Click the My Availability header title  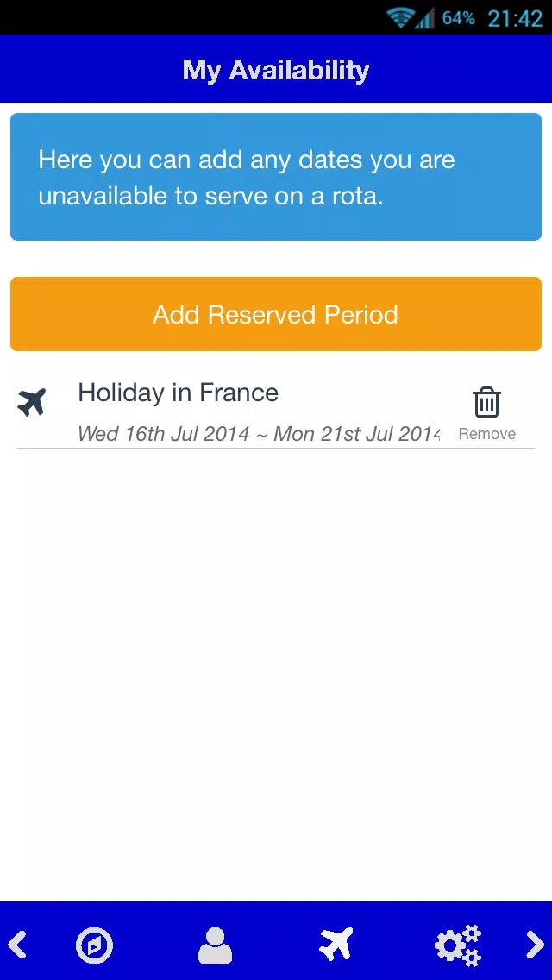(276, 70)
